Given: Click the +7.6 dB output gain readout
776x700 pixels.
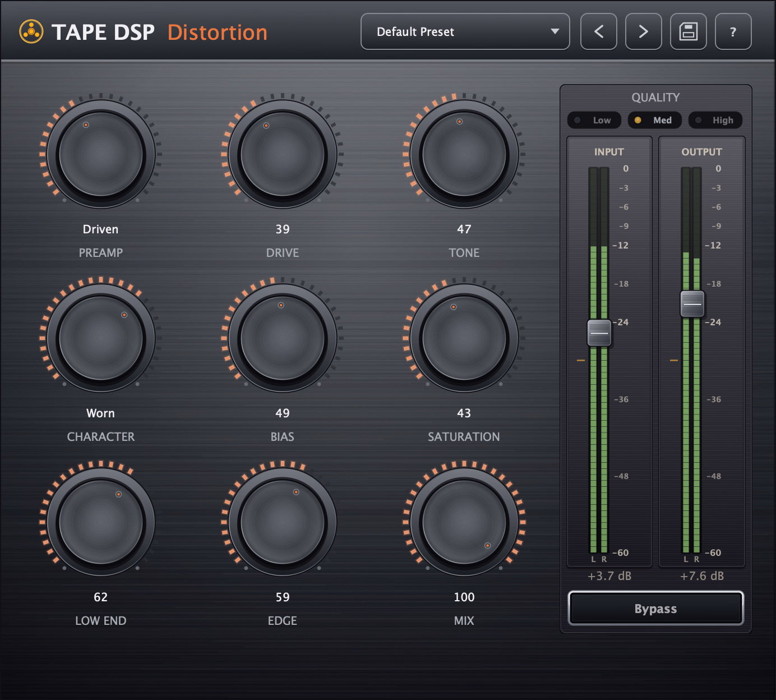Looking at the screenshot, I should tap(702, 576).
